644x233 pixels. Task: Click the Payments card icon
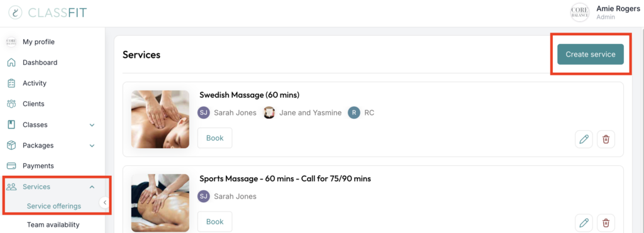coord(11,166)
